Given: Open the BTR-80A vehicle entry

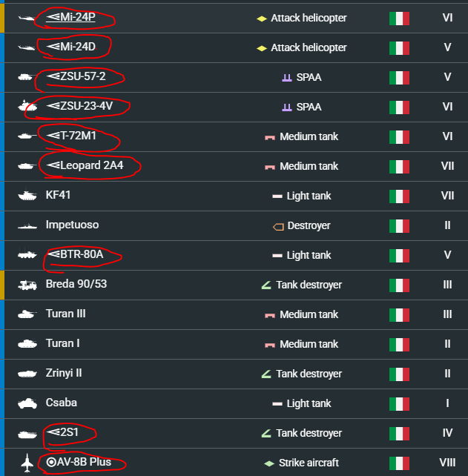Looking at the screenshot, I should (x=75, y=254).
